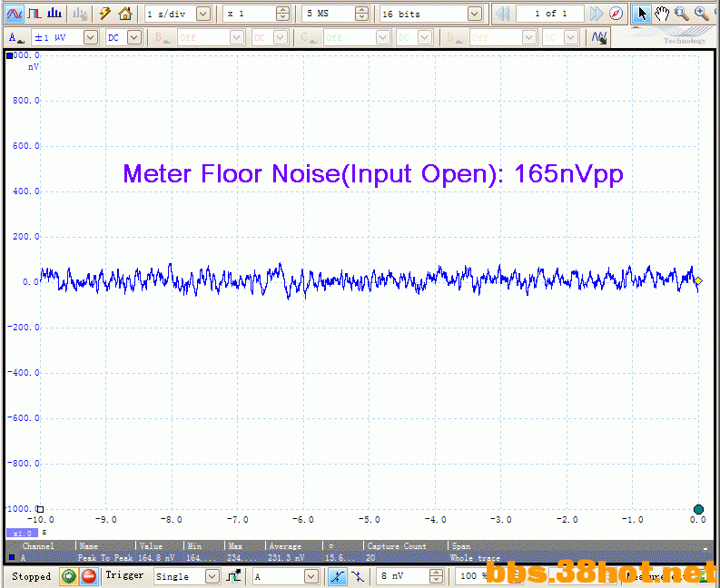Select the Zoom-in plus tool

coord(702,14)
